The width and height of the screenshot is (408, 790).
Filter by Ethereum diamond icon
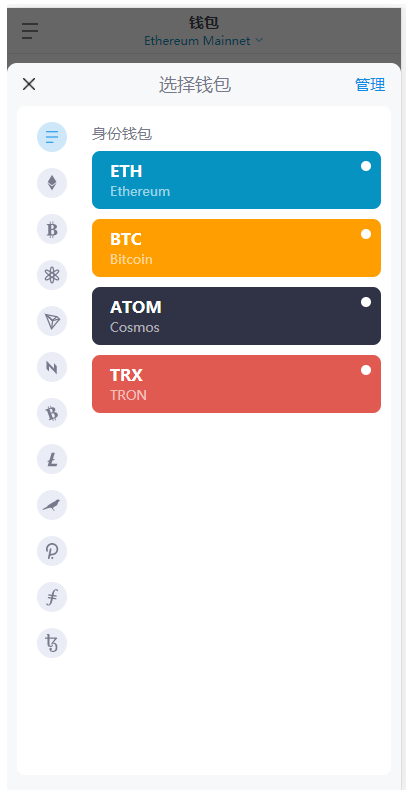(x=52, y=182)
